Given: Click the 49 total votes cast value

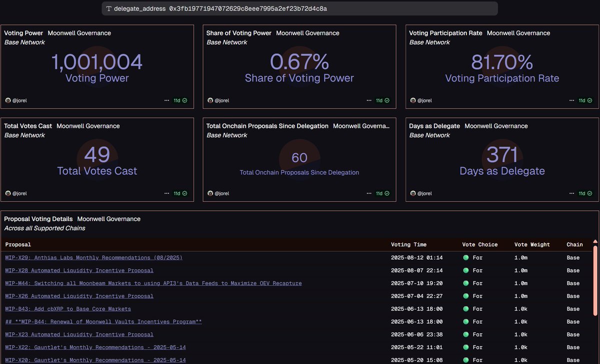Looking at the screenshot, I should [97, 155].
